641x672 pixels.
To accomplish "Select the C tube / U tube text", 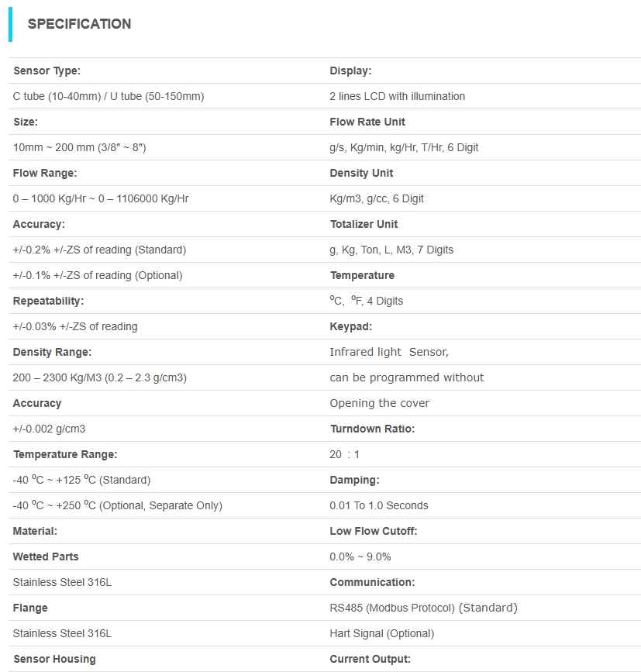I will [109, 96].
